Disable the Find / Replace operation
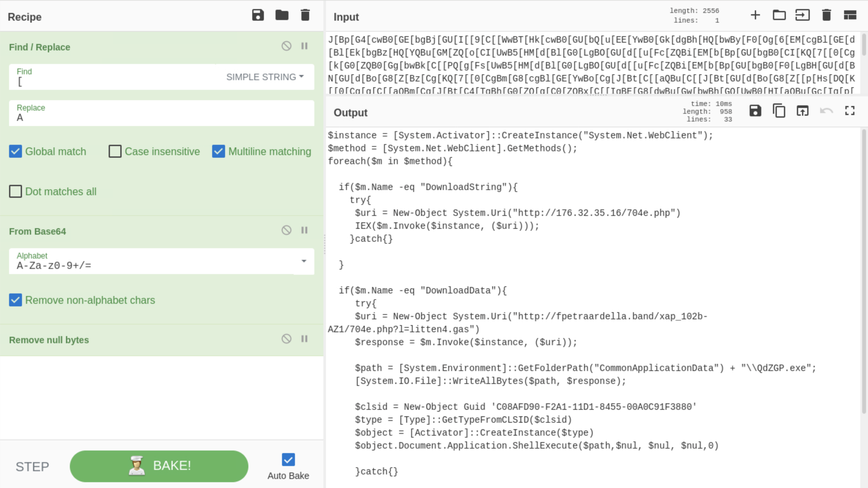The height and width of the screenshot is (488, 868). coord(286,46)
